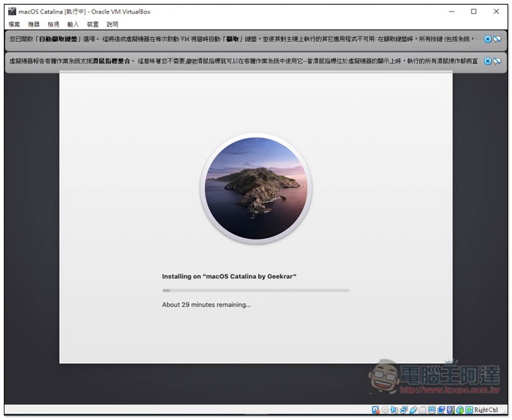Open the 輸入 (Input) menu
This screenshot has width=512, height=420.
(73, 24)
